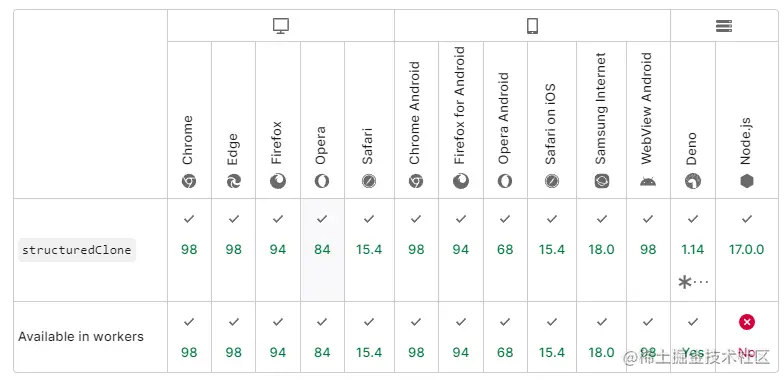
Task: Select Samsung Internet 18.0 structuredClone cell
Action: point(602,250)
